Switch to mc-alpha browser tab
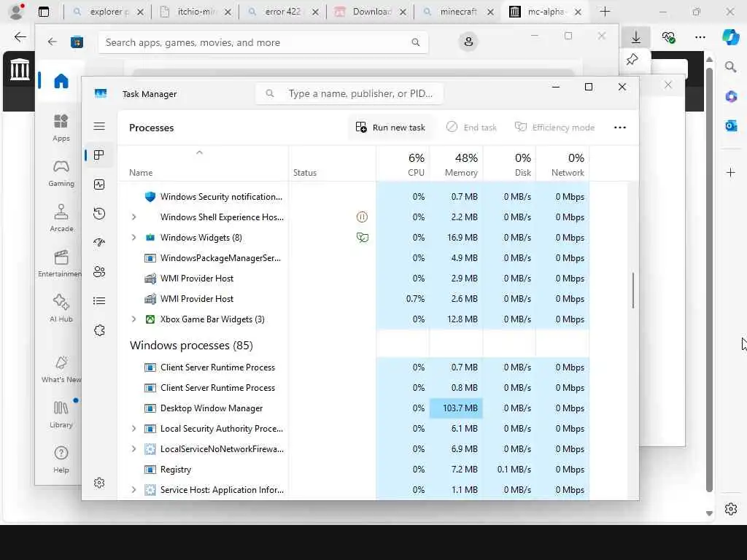 (546, 12)
